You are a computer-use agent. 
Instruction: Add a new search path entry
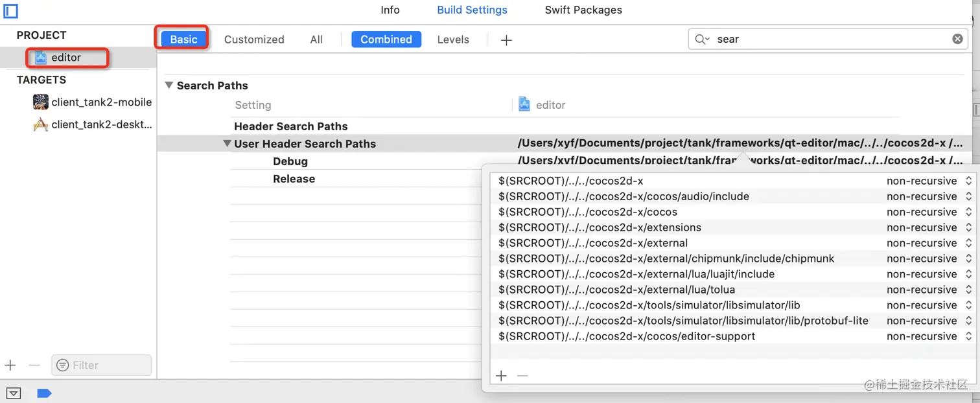pos(501,376)
